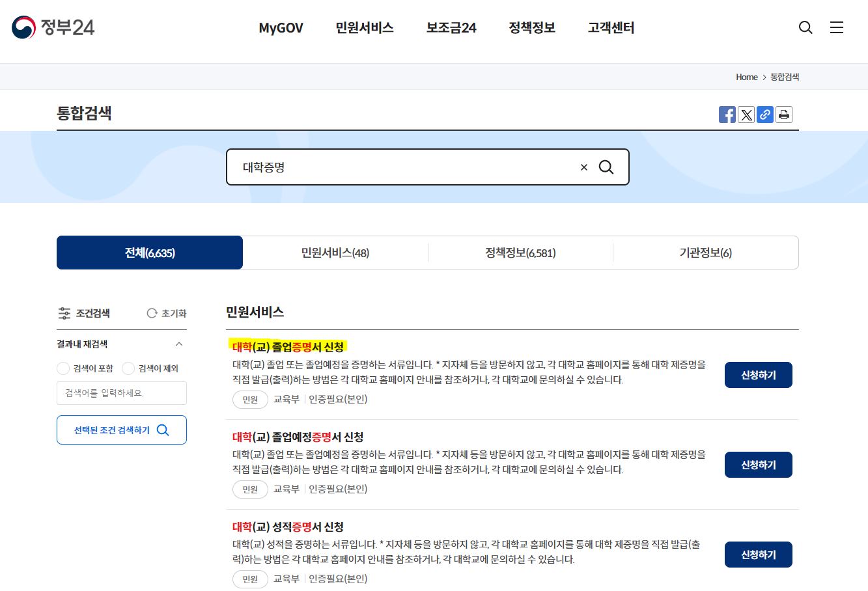Copy page link icon

coord(765,115)
